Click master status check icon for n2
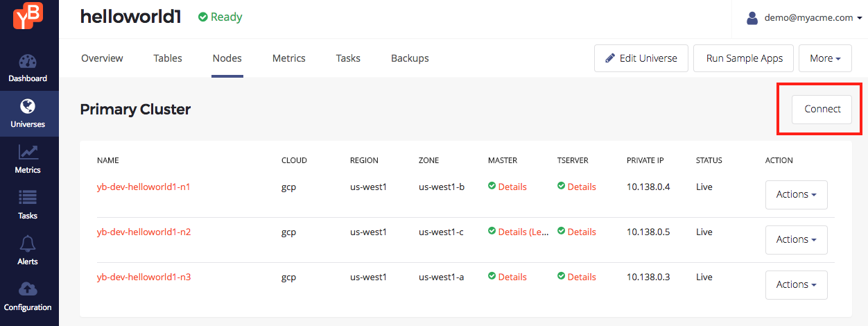 (492, 231)
